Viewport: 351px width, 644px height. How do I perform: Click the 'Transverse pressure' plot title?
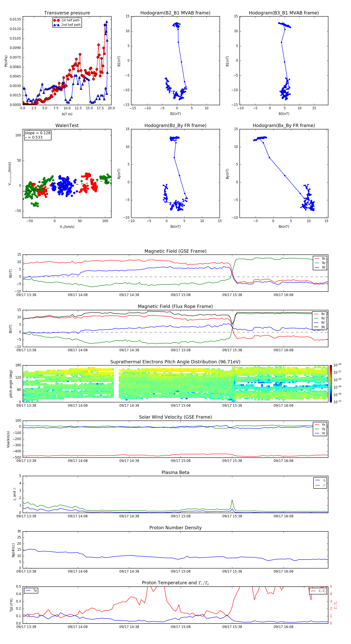click(x=67, y=13)
